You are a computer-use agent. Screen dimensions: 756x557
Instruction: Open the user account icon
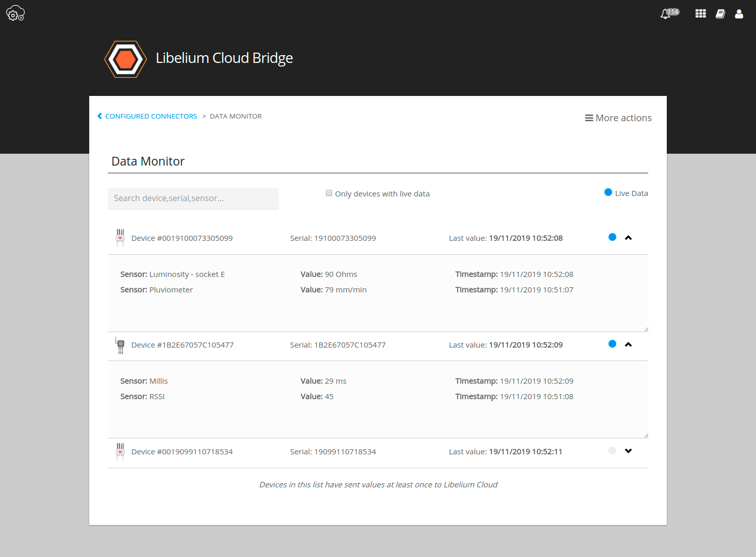(x=739, y=14)
